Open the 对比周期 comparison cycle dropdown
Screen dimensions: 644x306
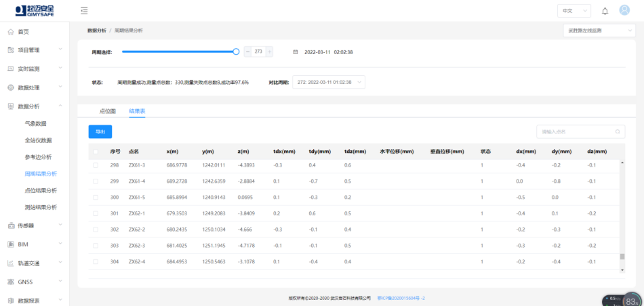[329, 82]
